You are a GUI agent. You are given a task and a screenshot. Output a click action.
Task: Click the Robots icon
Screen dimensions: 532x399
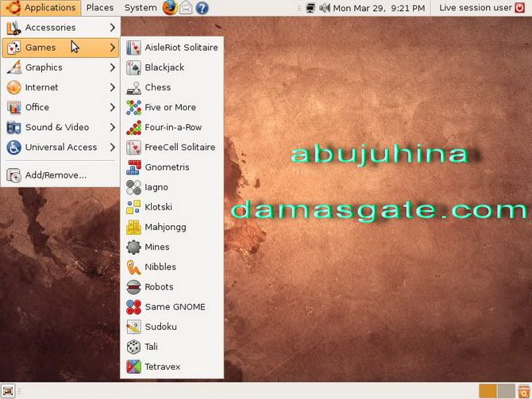(133, 287)
